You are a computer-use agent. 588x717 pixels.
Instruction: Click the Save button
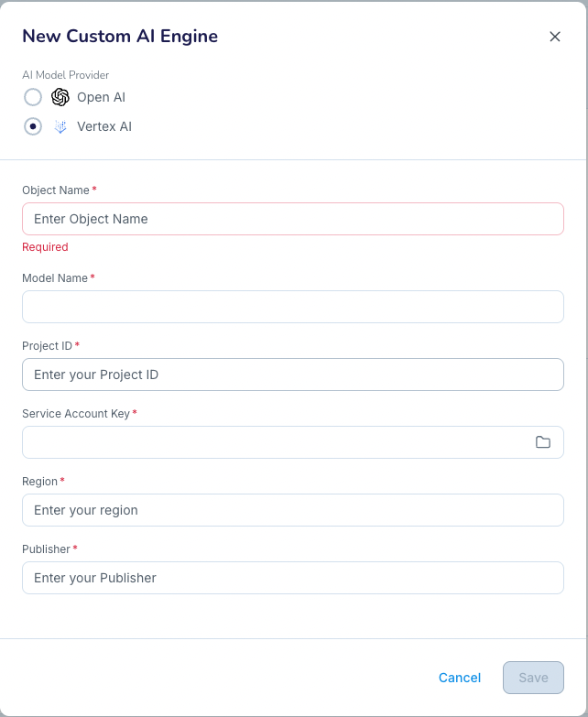533,678
